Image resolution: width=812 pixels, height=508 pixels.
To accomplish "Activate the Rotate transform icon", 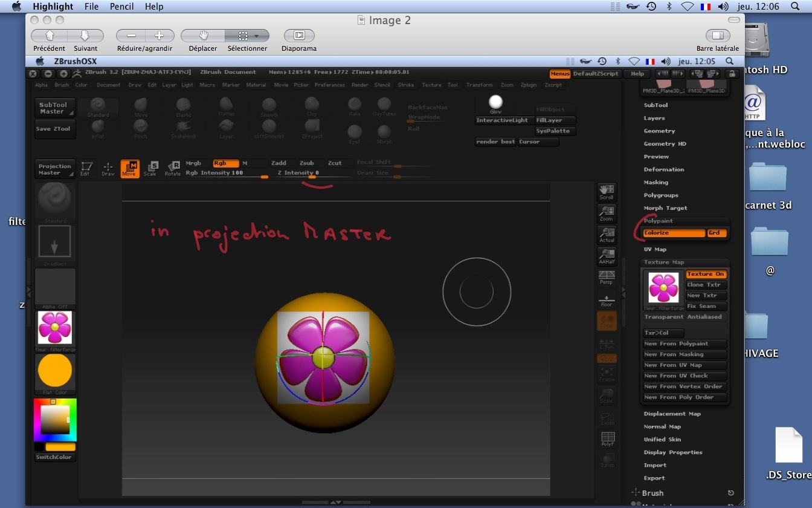I will [x=173, y=168].
